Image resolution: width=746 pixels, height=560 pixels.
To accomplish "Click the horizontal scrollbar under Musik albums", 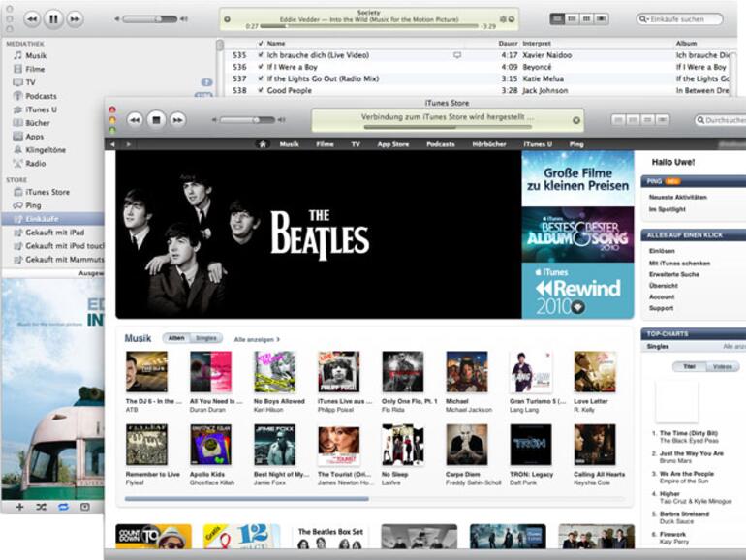I will [x=246, y=499].
